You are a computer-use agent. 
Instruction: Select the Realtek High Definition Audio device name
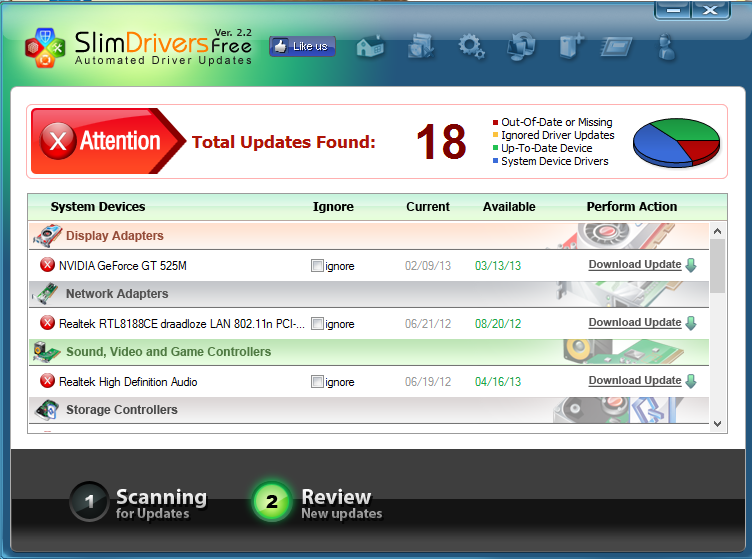point(128,382)
